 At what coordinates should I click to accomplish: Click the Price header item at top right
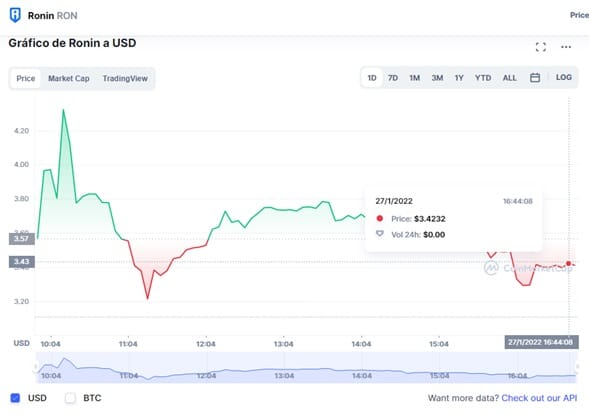[x=579, y=15]
